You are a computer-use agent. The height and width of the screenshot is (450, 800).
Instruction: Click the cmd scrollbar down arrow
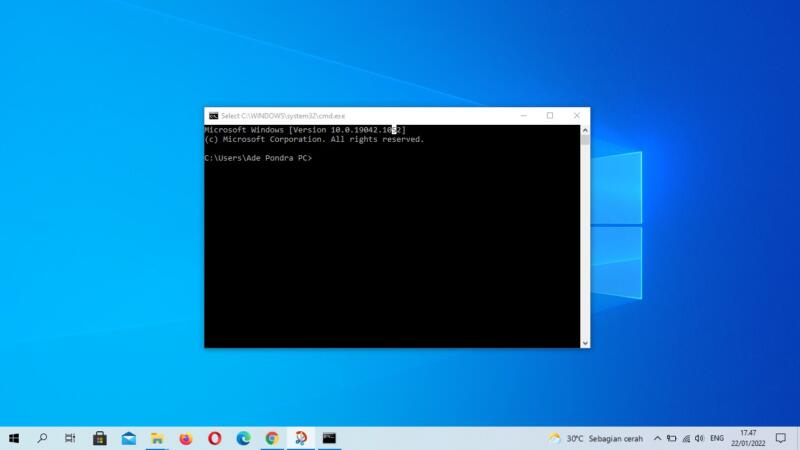pyautogui.click(x=585, y=343)
